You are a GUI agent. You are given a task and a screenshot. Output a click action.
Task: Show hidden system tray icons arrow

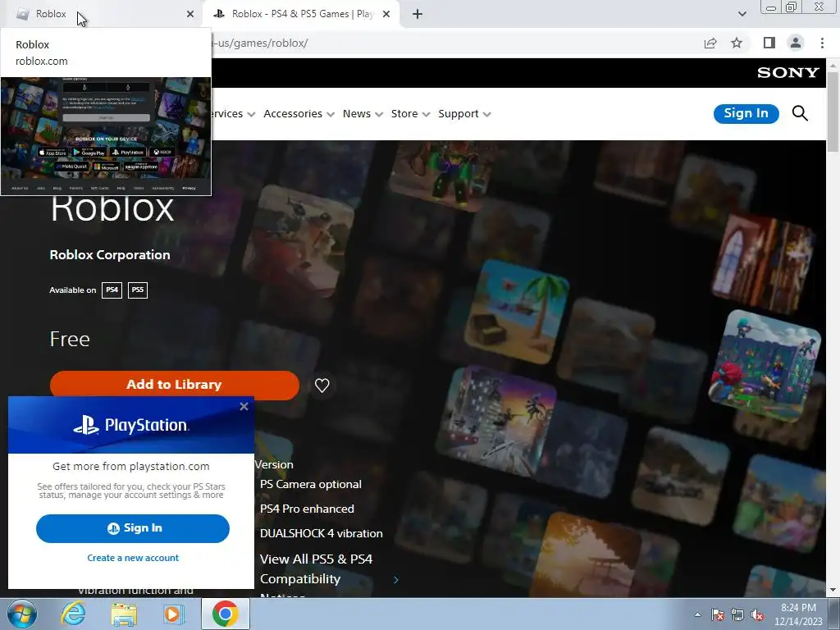tap(697, 614)
